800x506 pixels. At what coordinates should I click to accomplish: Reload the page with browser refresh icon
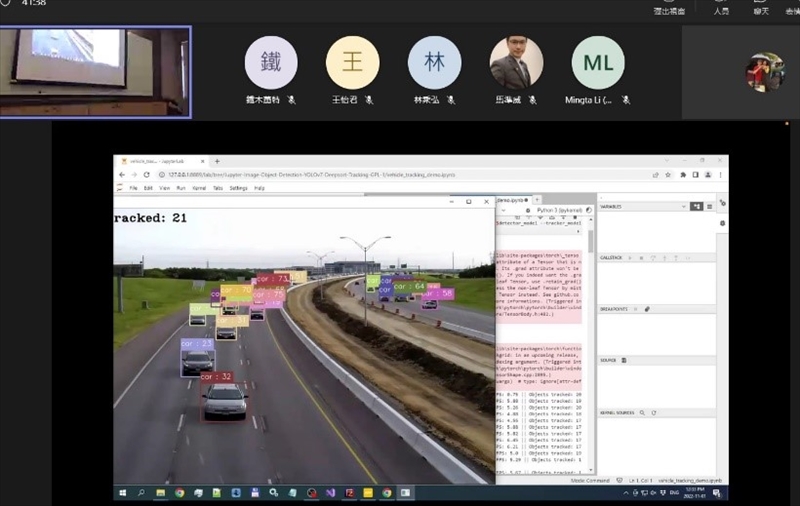147,174
